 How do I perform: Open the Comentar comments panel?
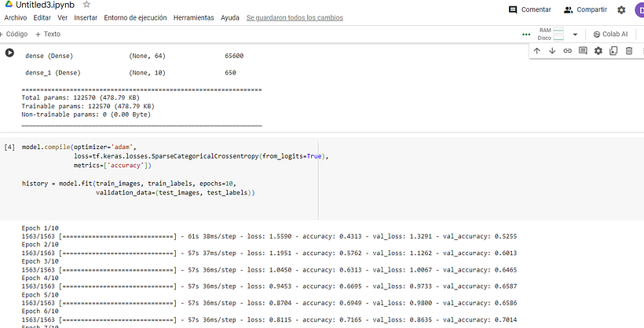pyautogui.click(x=530, y=9)
